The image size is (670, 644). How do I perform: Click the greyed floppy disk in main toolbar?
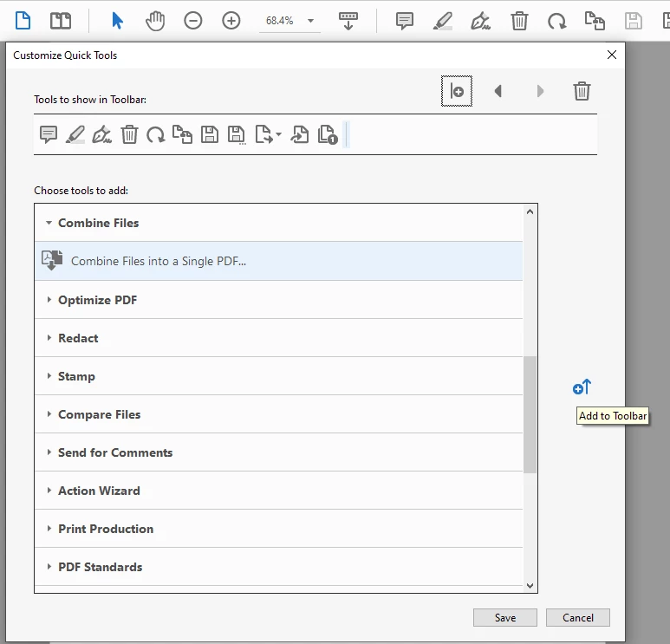634,21
